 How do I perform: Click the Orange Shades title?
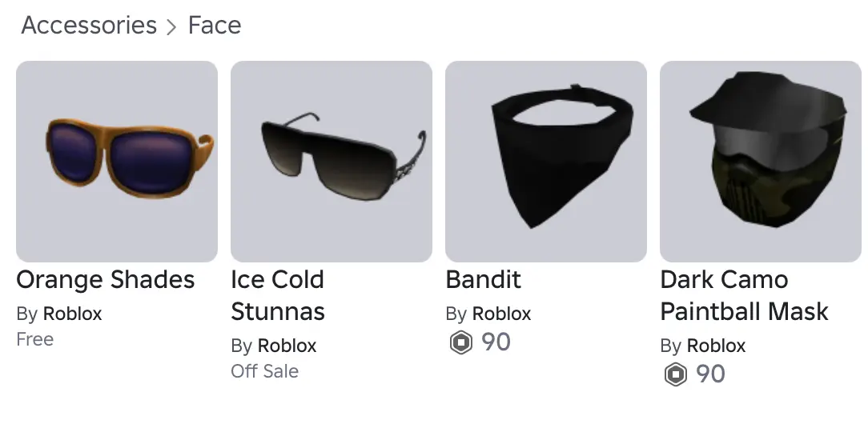pos(106,280)
